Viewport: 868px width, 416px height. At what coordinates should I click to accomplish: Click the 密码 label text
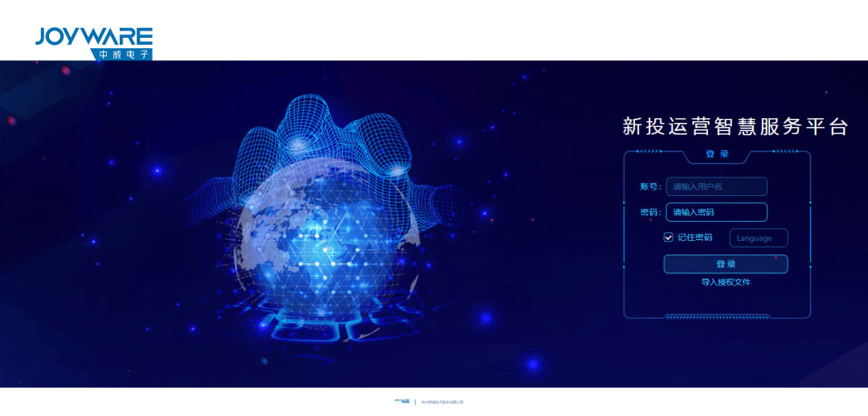650,212
